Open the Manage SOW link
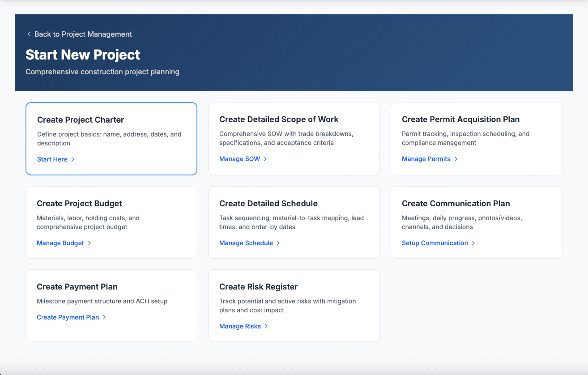 pos(239,159)
